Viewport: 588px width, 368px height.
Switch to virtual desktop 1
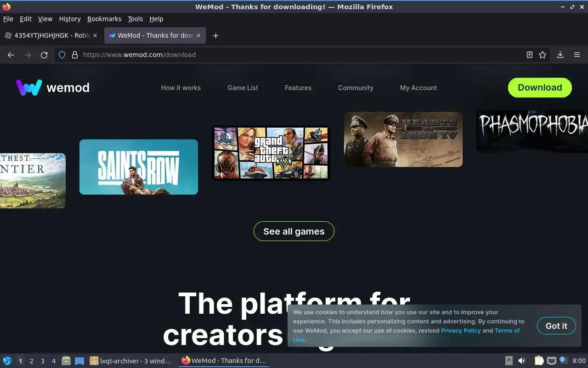point(20,361)
